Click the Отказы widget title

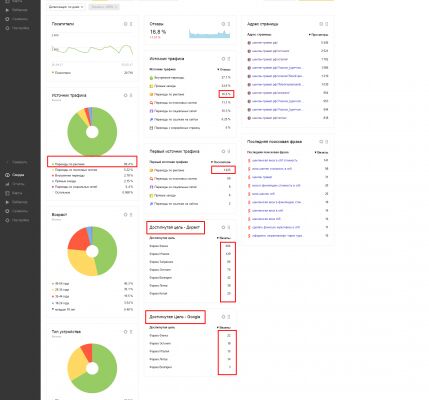coord(156,24)
